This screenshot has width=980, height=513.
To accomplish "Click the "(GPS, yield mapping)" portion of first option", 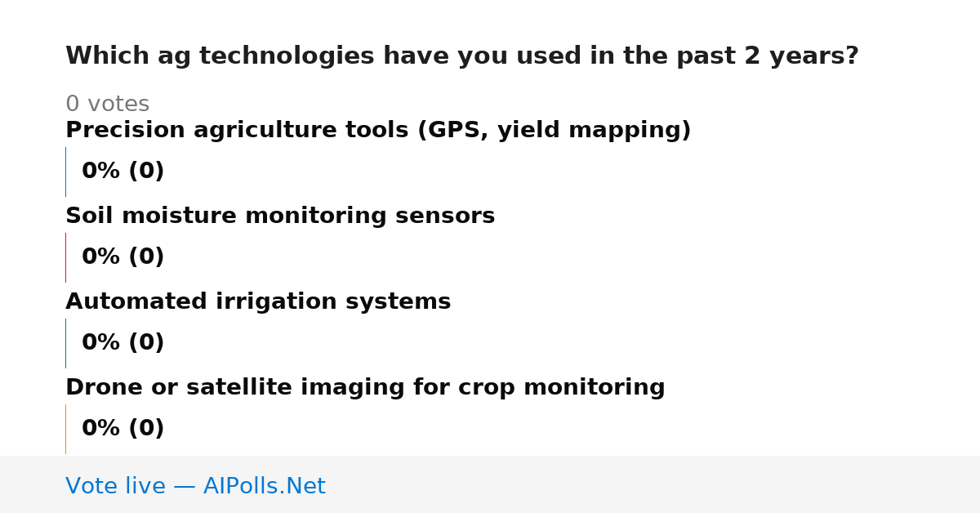I will coord(555,131).
